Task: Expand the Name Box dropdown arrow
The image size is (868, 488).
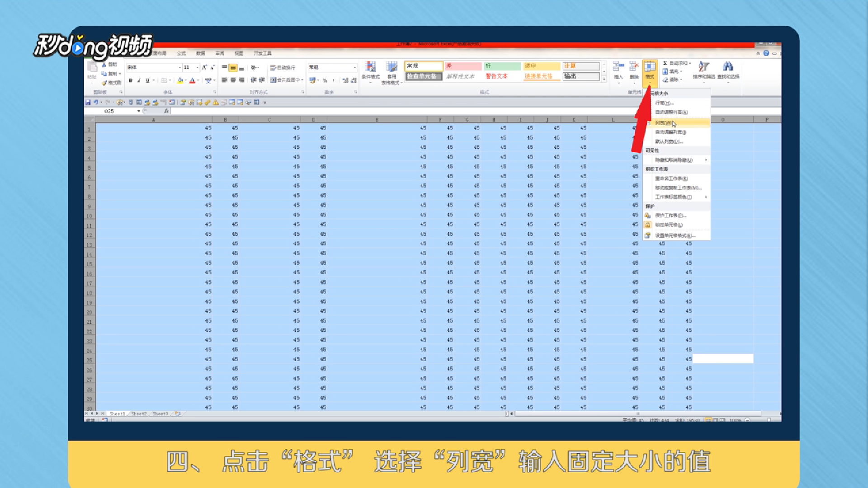Action: tap(138, 111)
